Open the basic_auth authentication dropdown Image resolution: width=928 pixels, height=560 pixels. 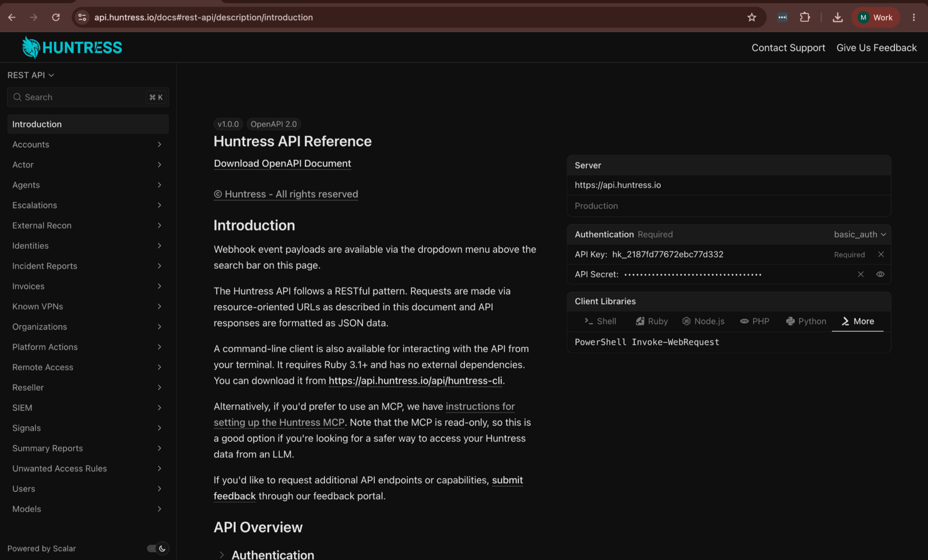(860, 234)
